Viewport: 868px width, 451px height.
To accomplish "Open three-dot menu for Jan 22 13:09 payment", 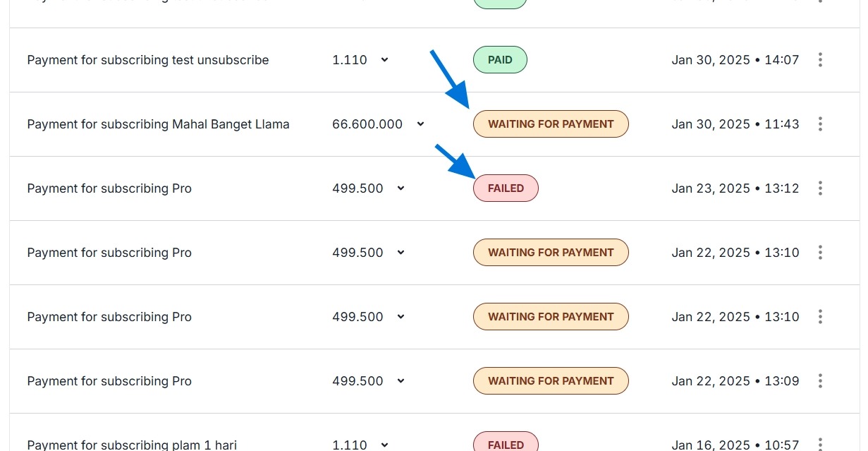I will click(x=820, y=381).
